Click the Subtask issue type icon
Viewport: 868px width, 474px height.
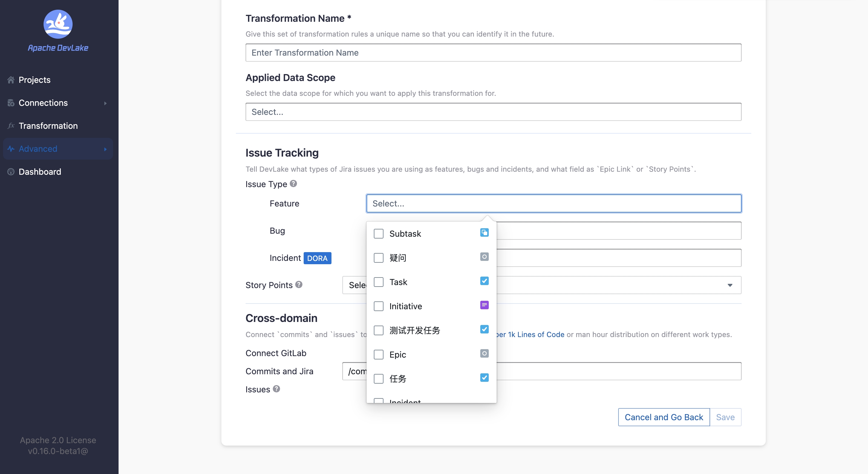pos(484,232)
